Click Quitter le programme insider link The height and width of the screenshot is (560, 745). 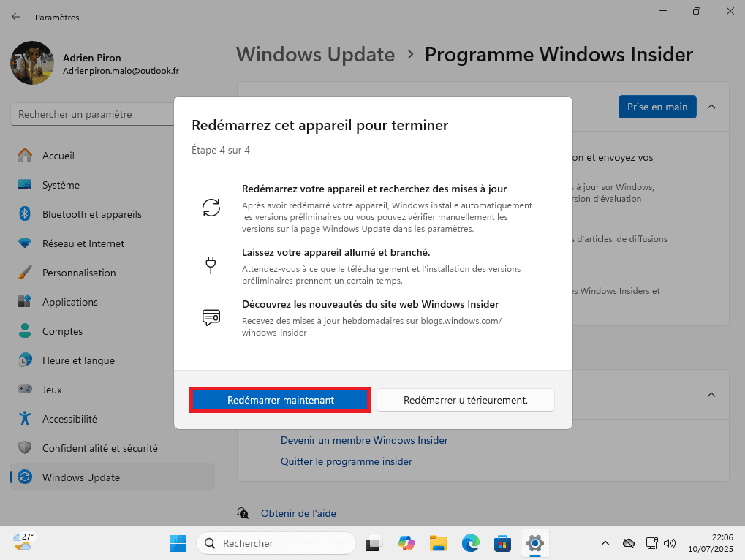point(347,461)
